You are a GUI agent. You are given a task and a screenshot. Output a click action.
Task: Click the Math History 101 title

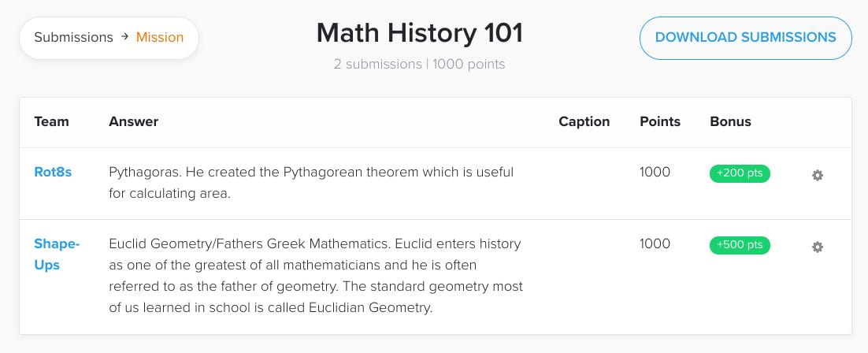click(420, 33)
